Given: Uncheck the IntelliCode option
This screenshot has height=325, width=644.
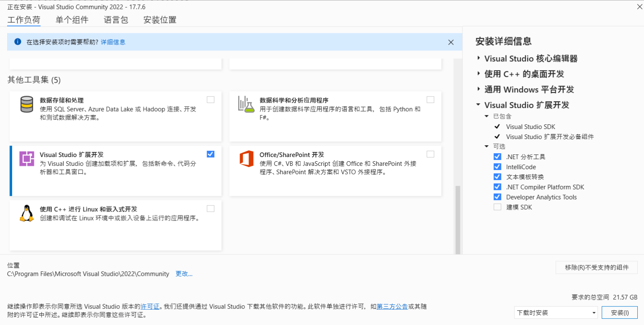Looking at the screenshot, I should point(497,167).
